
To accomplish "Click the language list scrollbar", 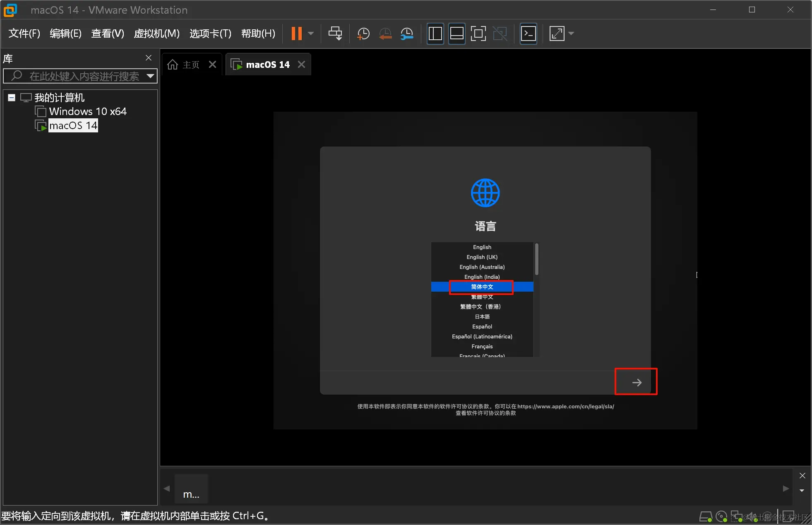I will (x=537, y=260).
